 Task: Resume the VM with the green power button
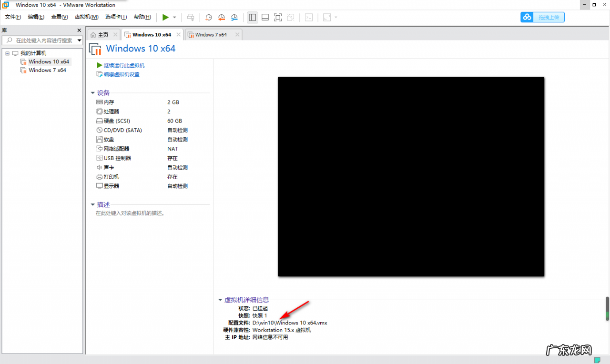164,17
